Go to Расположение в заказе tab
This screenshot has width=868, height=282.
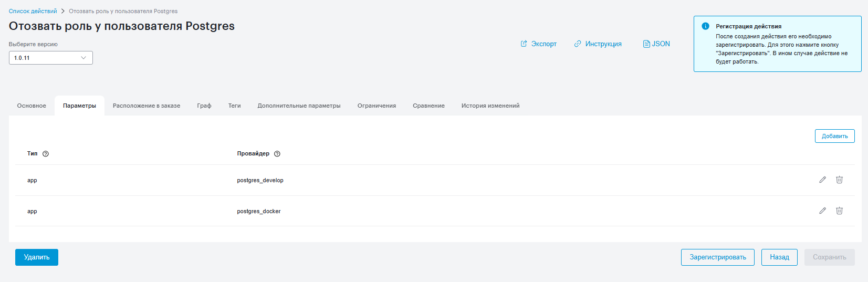pyautogui.click(x=147, y=106)
